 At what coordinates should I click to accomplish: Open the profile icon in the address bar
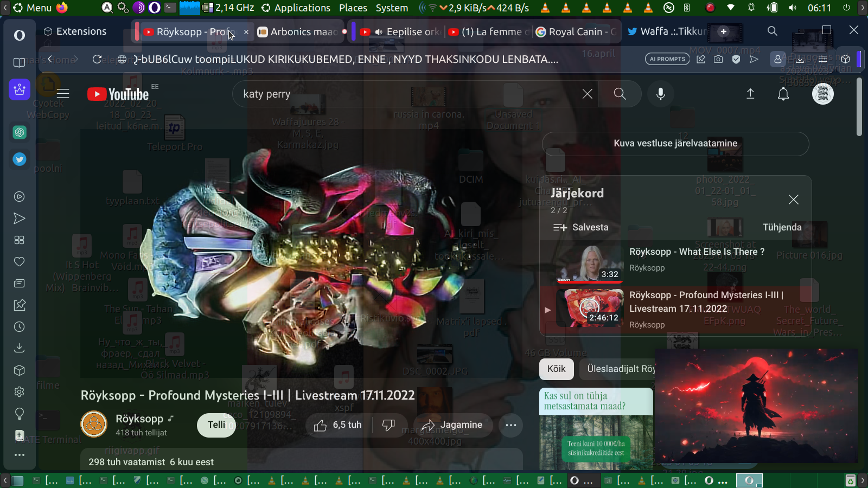tap(778, 59)
